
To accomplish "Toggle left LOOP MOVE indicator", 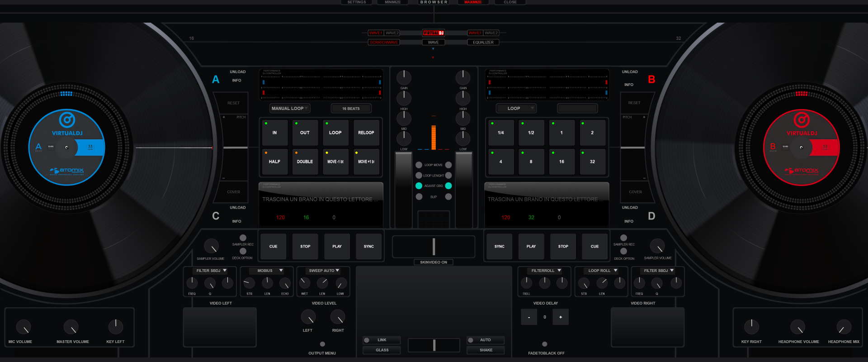I will pyautogui.click(x=419, y=165).
